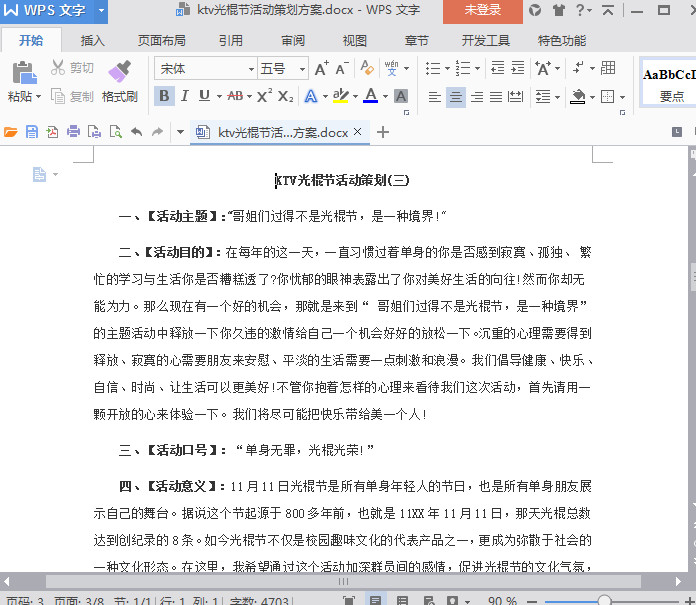Screen dimensions: 696x605
Task: Open the font size dropdown (五号)
Action: (302, 69)
